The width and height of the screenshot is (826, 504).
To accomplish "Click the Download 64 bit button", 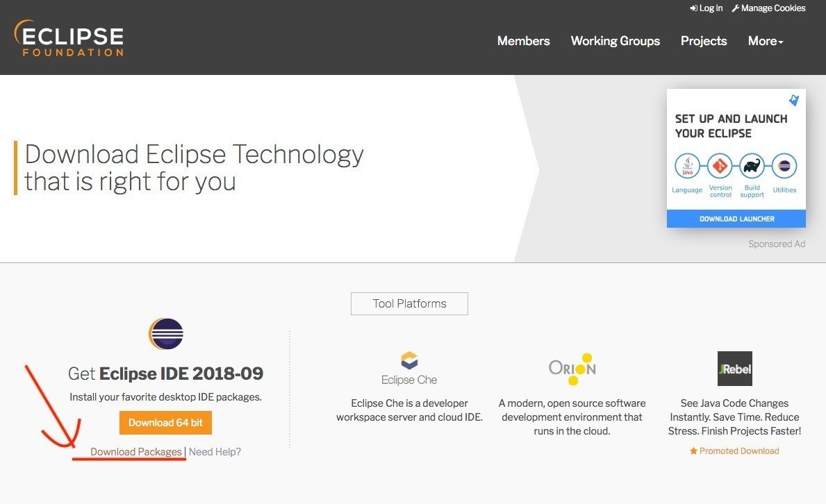I will click(165, 423).
